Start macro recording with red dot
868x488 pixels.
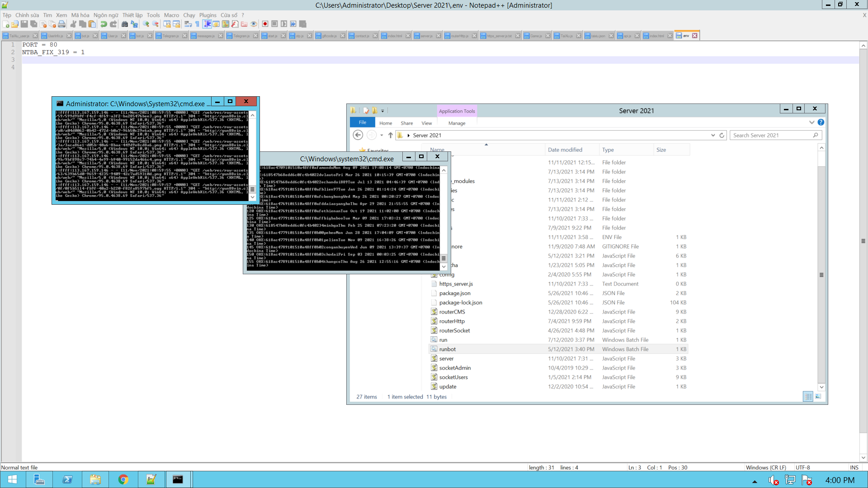pyautogui.click(x=265, y=24)
